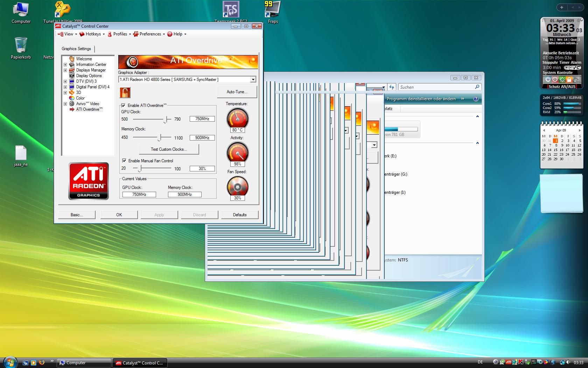Click the red shutdown icon in System Kontrolle

[555, 80]
